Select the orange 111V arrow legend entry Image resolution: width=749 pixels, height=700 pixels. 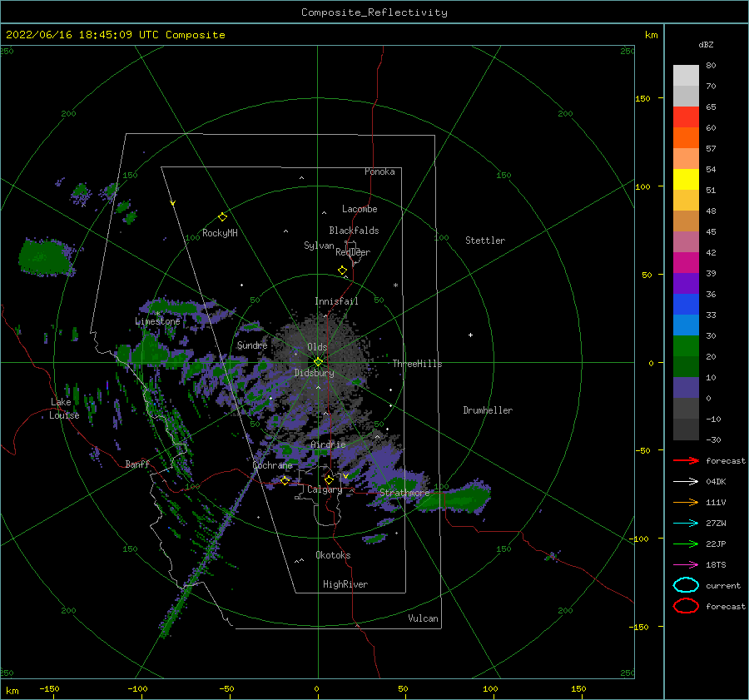coord(686,502)
